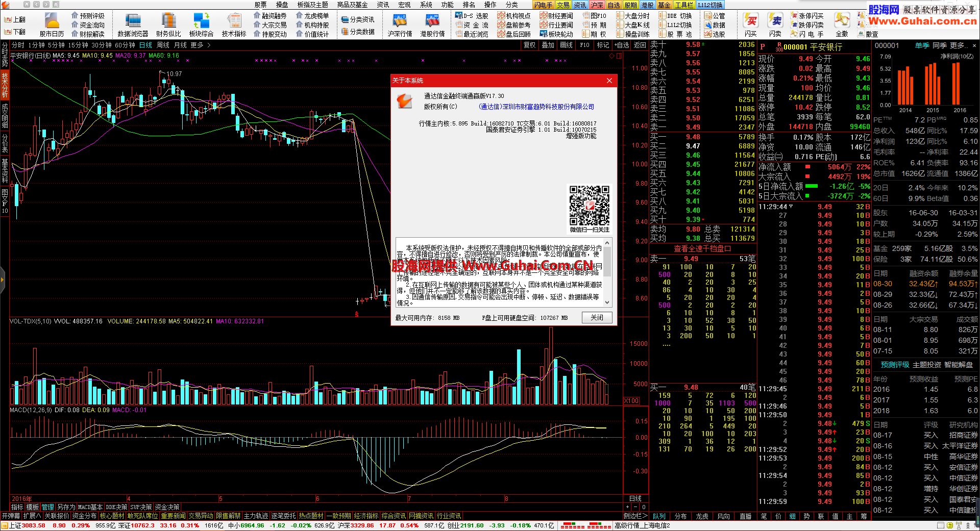This screenshot has height=531, width=980.
Task: Open the 叠加 overlay option
Action: click(x=548, y=45)
